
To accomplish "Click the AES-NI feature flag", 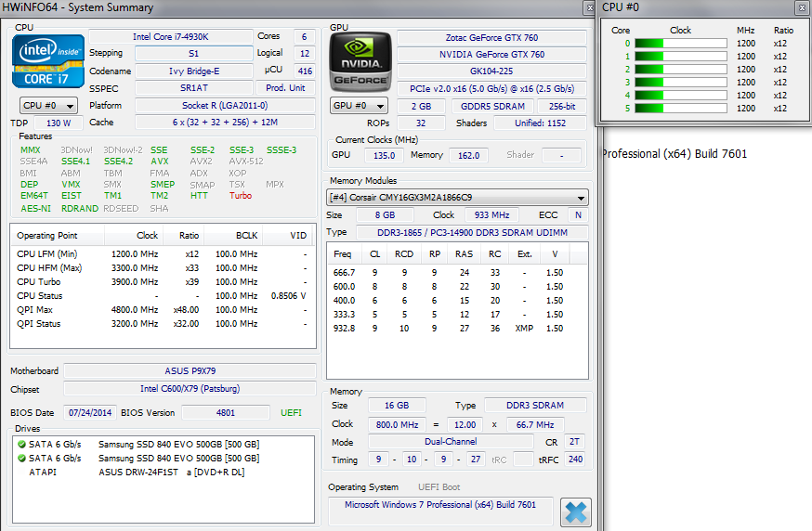I will pos(35,209).
